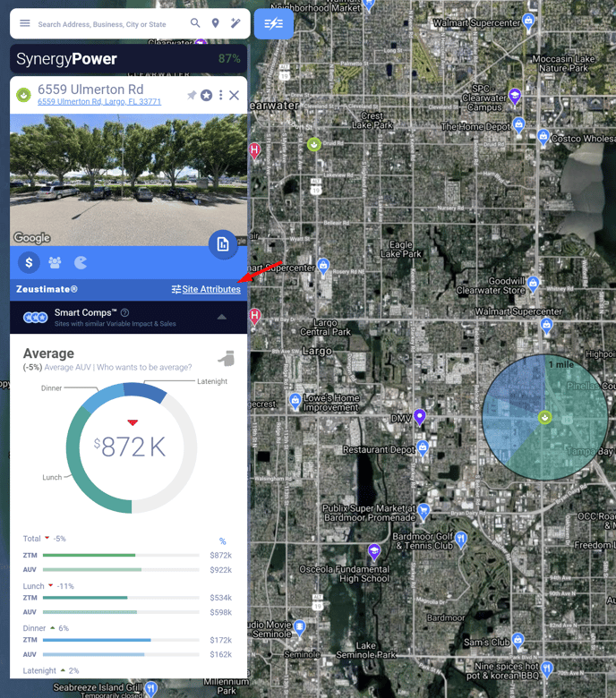Viewport: 616px width, 698px height.
Task: Click the hospital H marker near W Bay Dr
Action: pyautogui.click(x=254, y=317)
